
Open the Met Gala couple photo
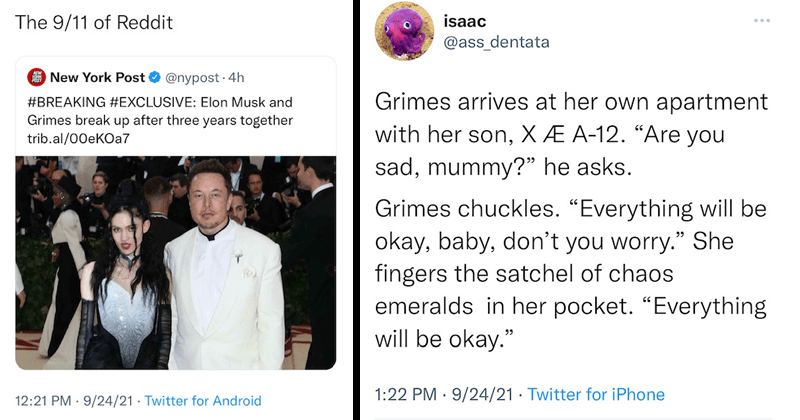point(175,261)
